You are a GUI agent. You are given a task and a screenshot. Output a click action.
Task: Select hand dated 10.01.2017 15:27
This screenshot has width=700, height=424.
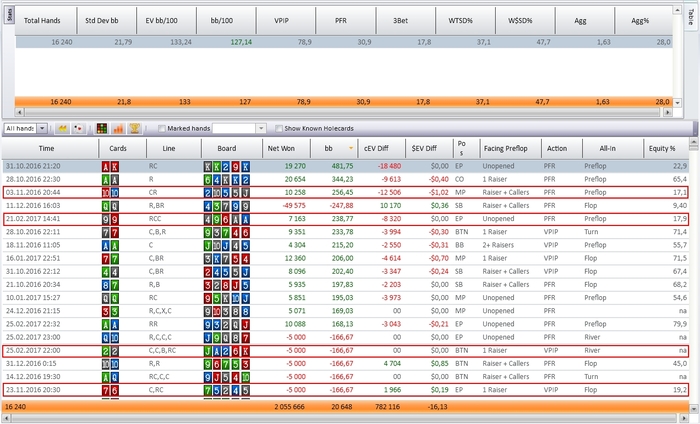tap(346, 298)
